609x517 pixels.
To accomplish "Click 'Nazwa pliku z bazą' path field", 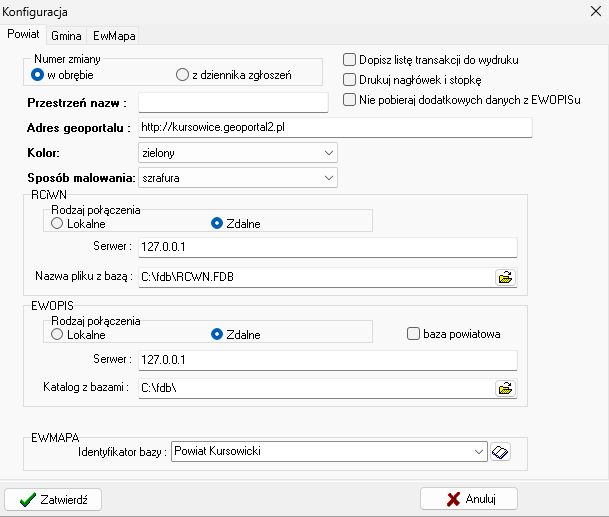I will 317,277.
